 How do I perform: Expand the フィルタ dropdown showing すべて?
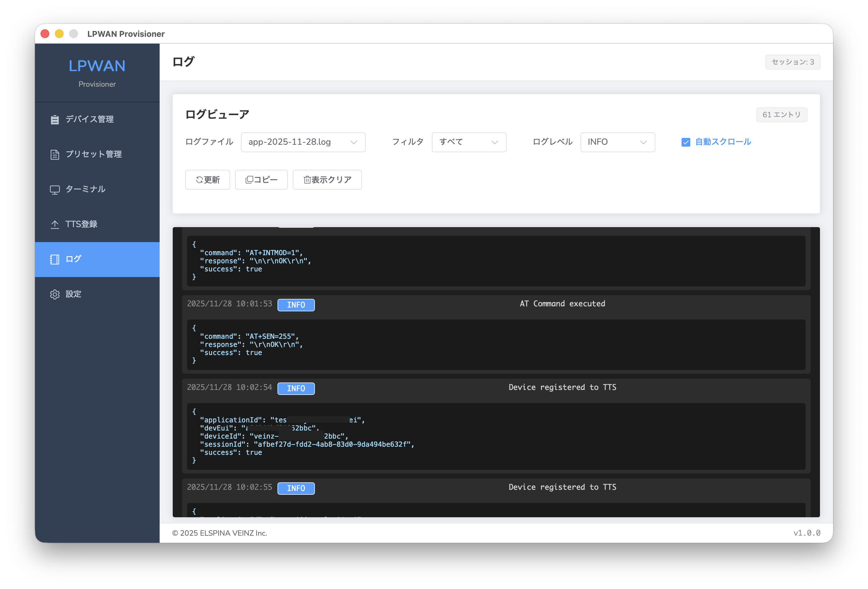coord(469,142)
